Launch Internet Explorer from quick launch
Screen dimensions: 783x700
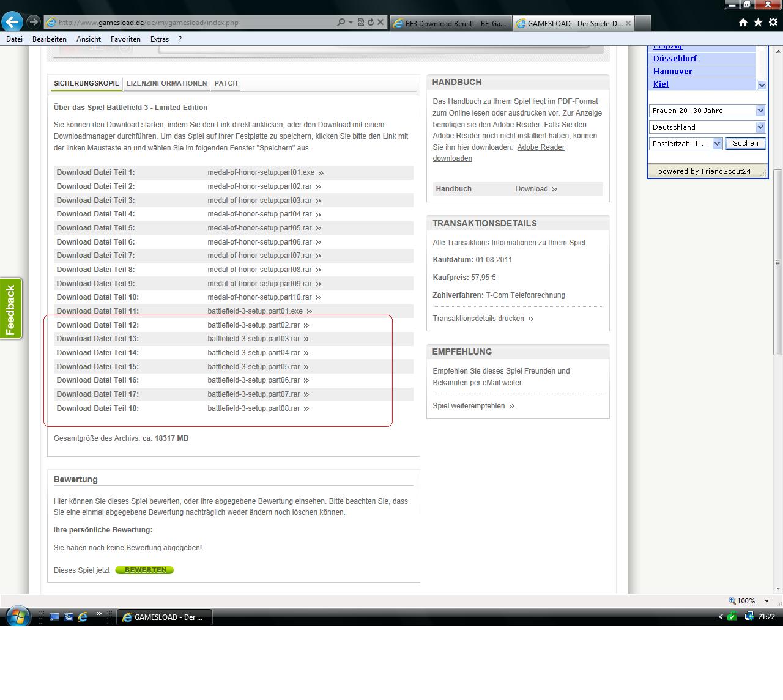[83, 617]
